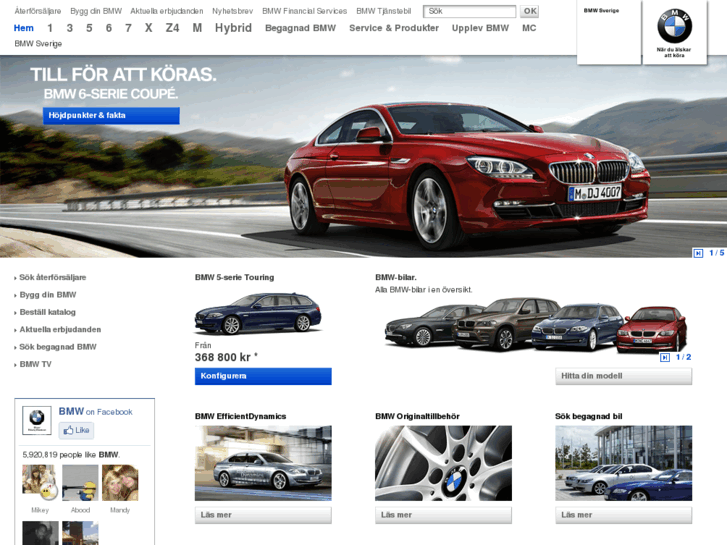Open the Service & Produkter menu
The height and width of the screenshot is (545, 727).
click(394, 28)
